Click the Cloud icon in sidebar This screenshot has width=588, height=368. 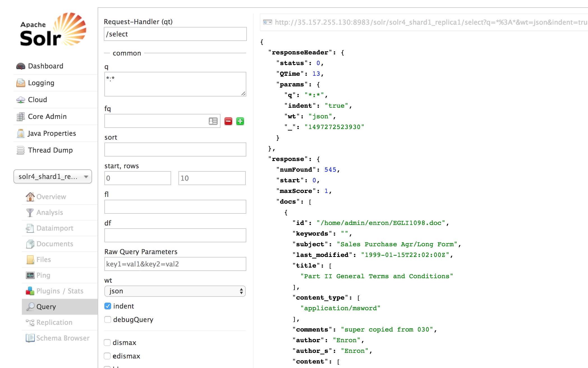pyautogui.click(x=21, y=100)
